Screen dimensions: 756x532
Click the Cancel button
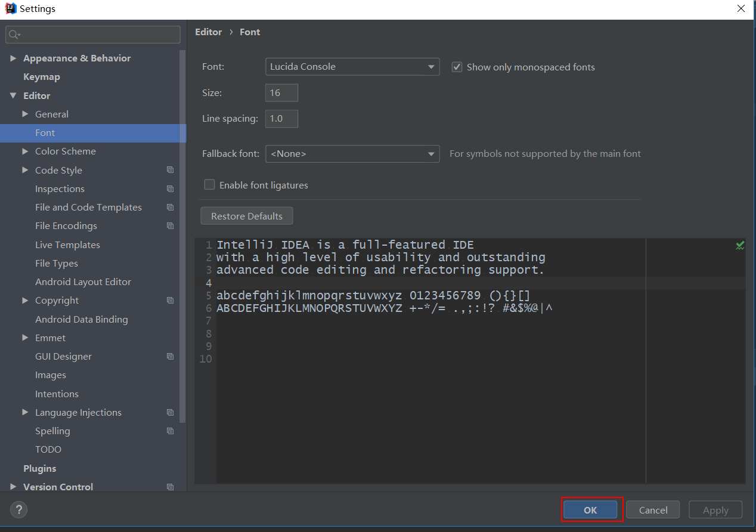[x=653, y=510]
